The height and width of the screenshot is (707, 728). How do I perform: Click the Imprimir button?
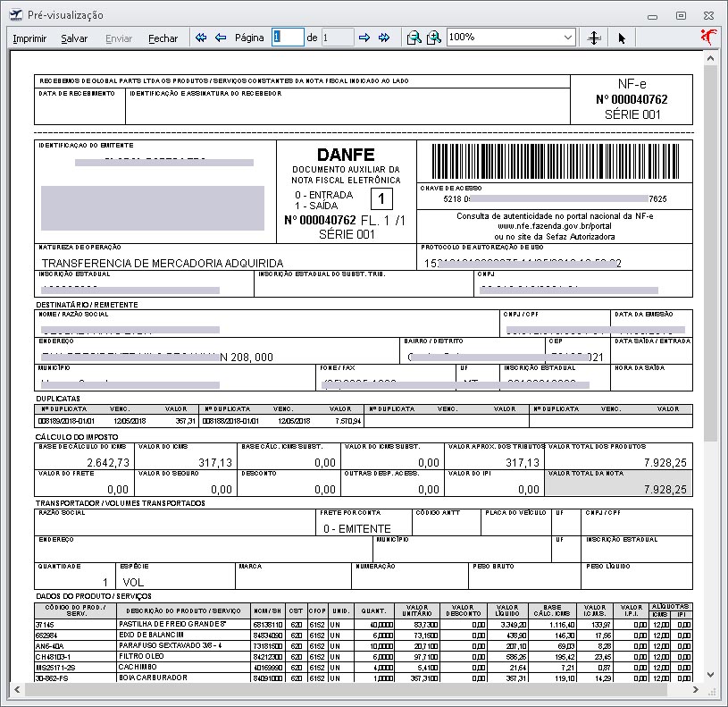[x=29, y=38]
